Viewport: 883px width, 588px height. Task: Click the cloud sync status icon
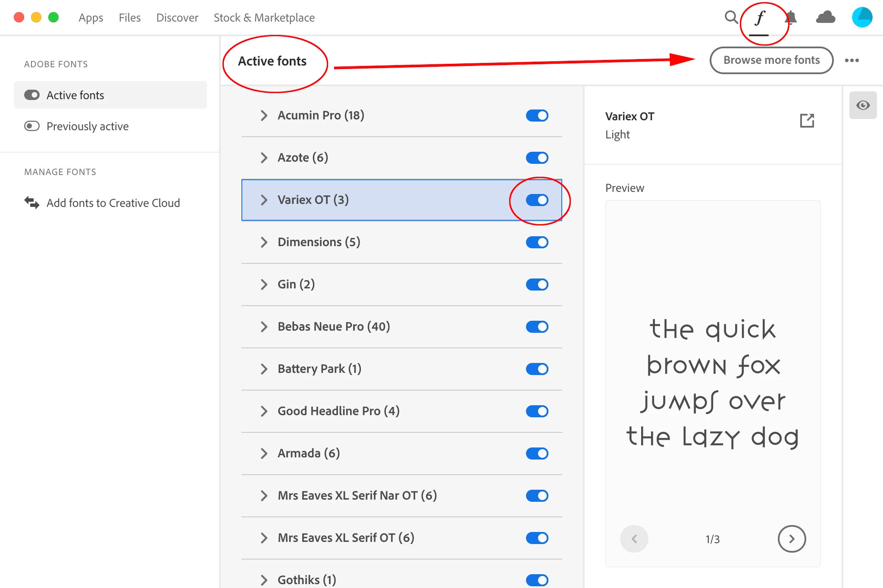(826, 18)
